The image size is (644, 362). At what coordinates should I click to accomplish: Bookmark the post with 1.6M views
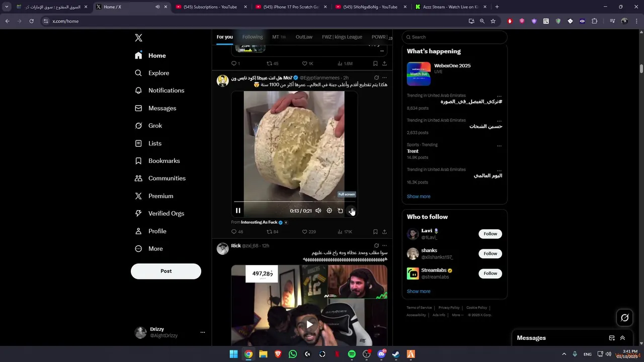(375, 64)
